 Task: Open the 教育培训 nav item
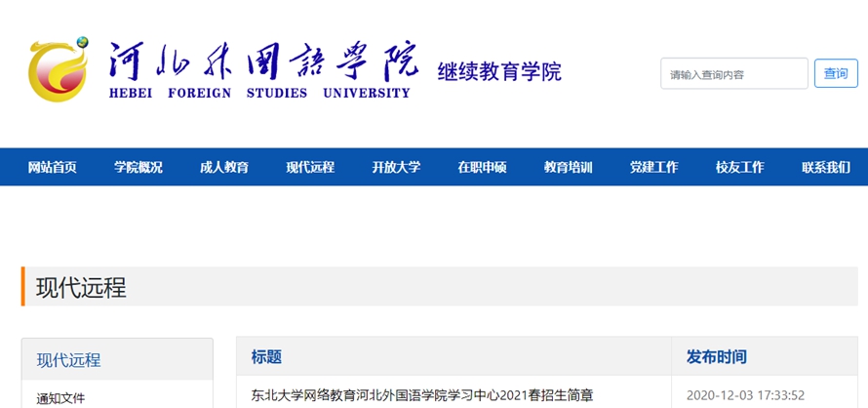tap(568, 167)
